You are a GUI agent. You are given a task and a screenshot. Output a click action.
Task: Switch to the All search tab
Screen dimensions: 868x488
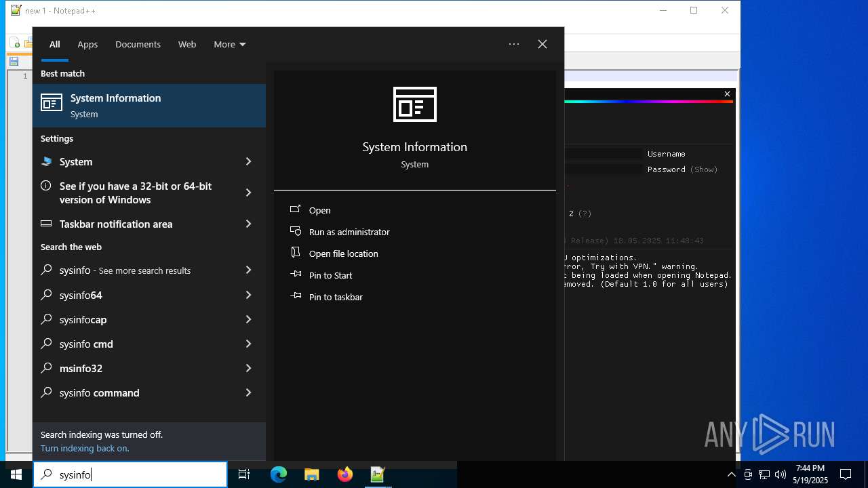tap(55, 44)
